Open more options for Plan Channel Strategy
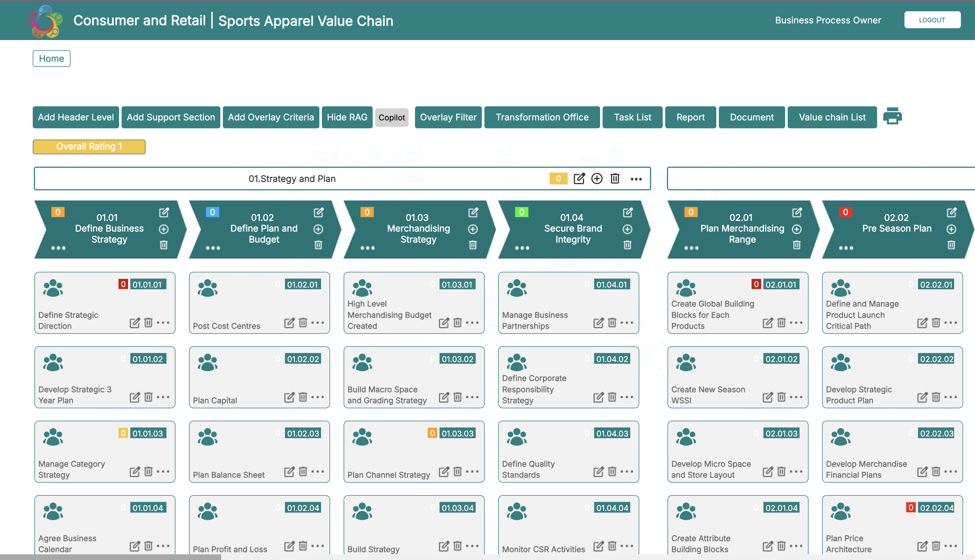Screen dimensions: 975x560 472,471
